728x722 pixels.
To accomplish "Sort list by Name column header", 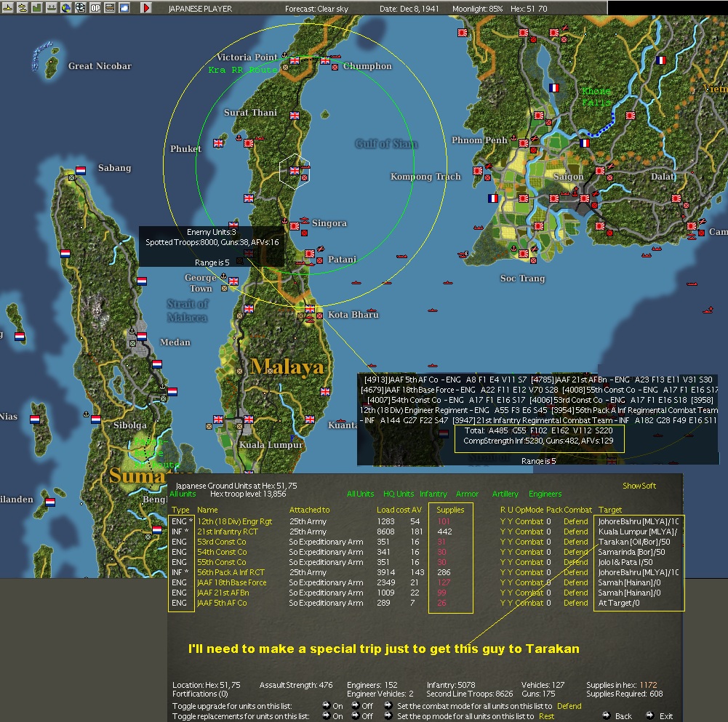I will click(x=207, y=510).
